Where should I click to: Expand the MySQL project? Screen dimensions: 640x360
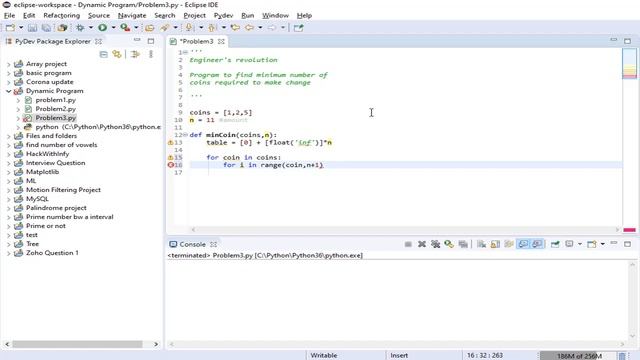pos(9,199)
